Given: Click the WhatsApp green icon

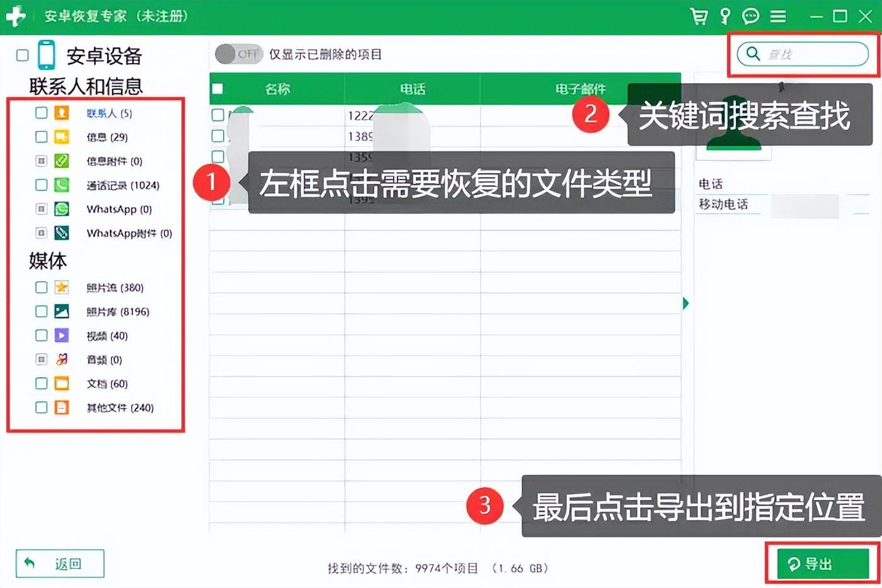Looking at the screenshot, I should point(61,208).
